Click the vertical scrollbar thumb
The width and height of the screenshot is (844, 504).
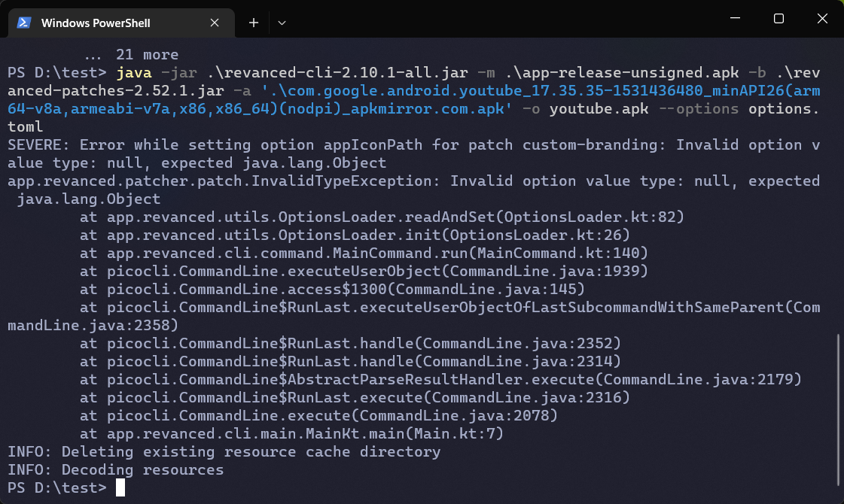838,410
